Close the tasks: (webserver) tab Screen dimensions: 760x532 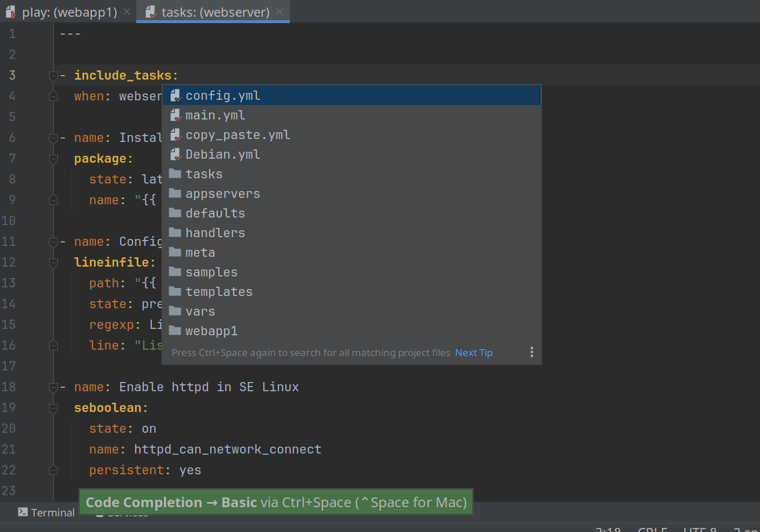pos(280,12)
